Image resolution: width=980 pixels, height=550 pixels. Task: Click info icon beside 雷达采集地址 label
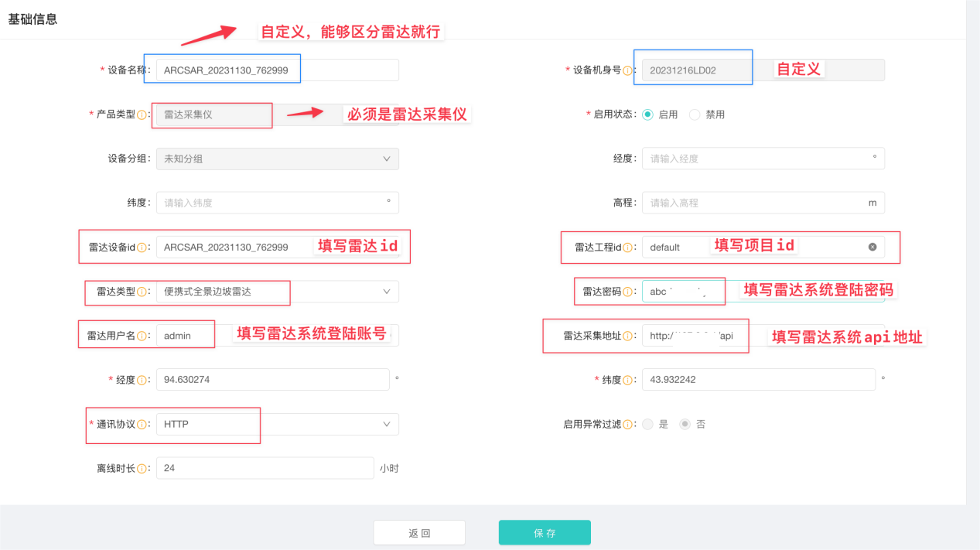point(628,336)
